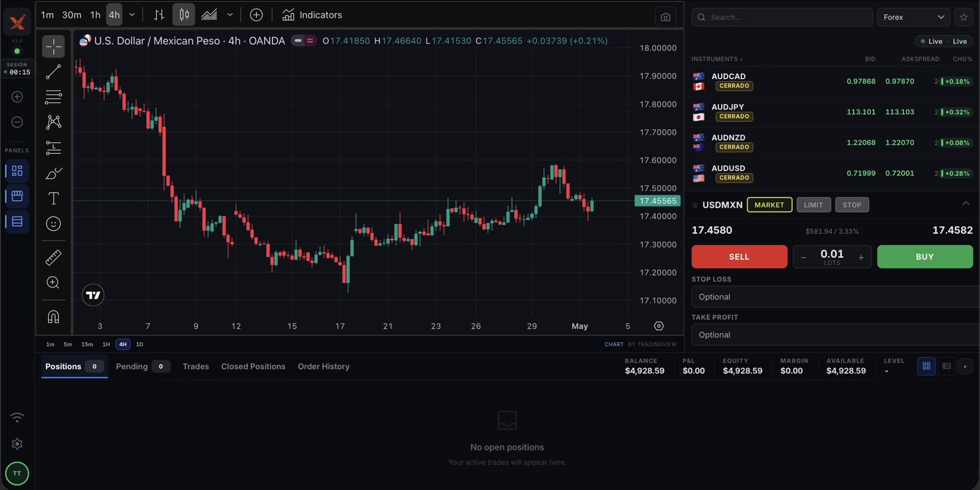Switch positions to grid view

tap(926, 366)
